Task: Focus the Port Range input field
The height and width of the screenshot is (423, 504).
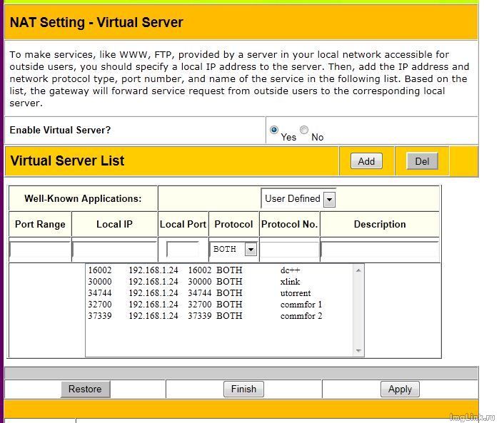Action: pos(40,249)
